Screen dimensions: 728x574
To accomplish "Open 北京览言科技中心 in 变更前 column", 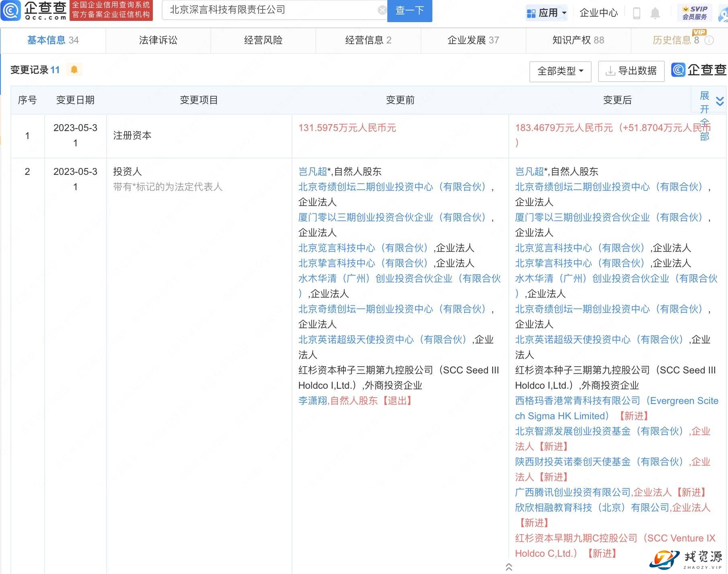I will click(363, 248).
